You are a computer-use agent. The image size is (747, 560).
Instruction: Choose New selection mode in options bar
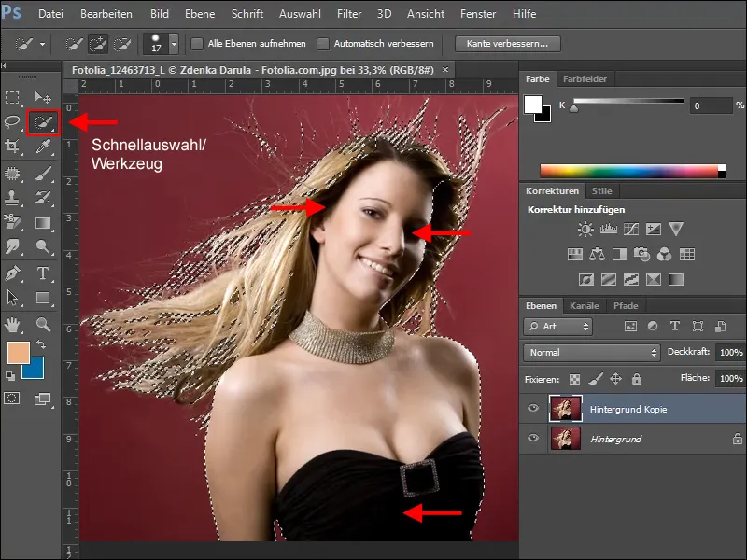click(x=74, y=44)
